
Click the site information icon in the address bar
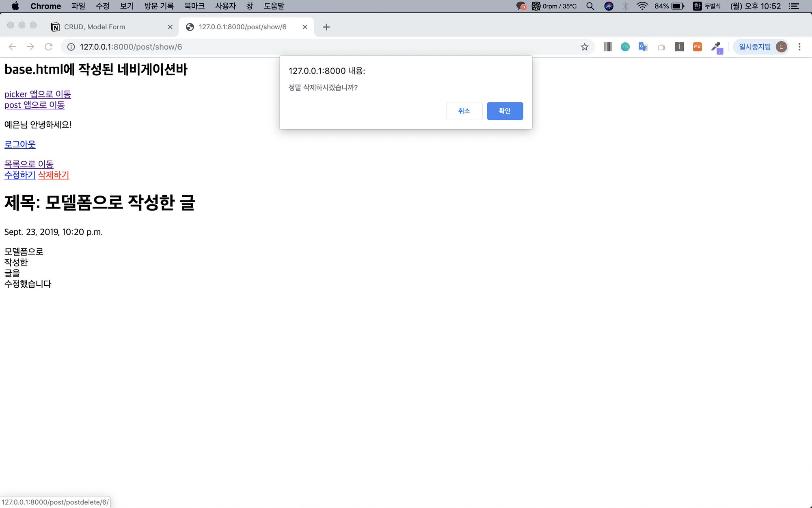coord(71,47)
